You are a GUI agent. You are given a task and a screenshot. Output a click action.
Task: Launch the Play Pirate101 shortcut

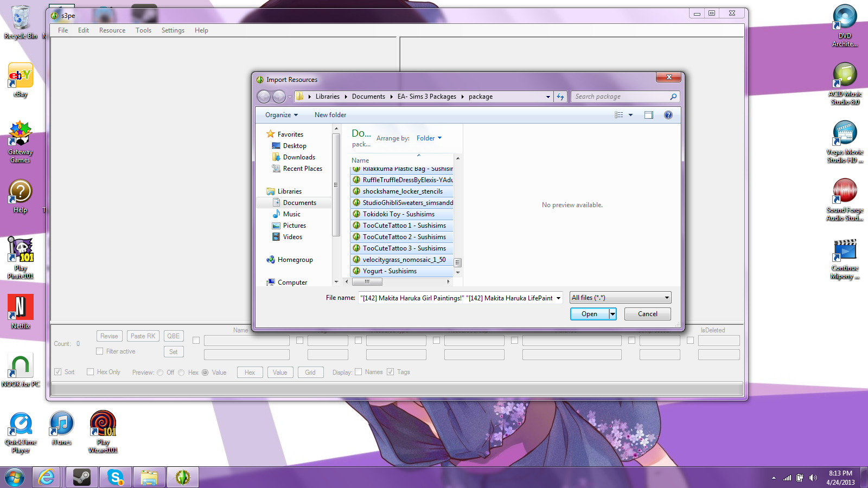click(21, 258)
